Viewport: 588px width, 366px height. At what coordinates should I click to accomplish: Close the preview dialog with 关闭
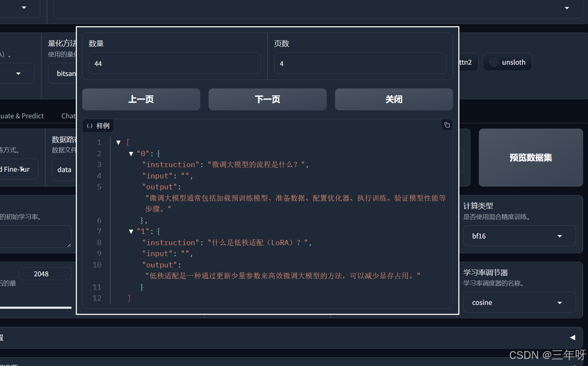click(394, 99)
